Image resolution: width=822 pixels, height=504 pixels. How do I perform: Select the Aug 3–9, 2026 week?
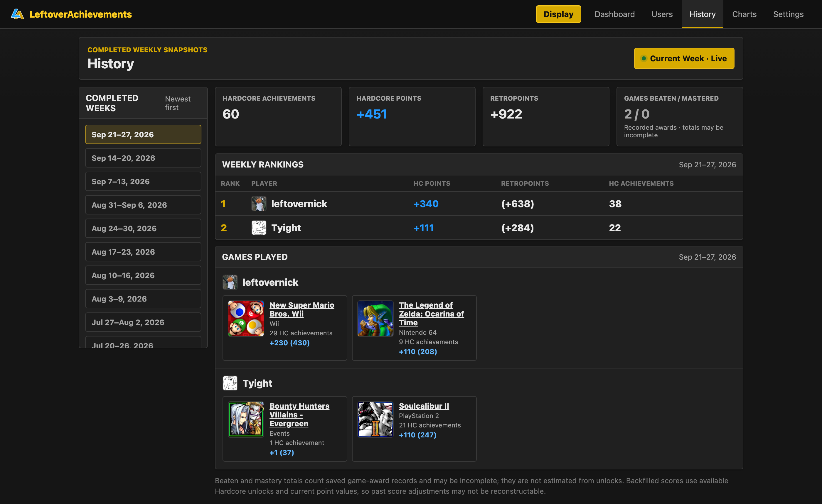pyautogui.click(x=143, y=299)
